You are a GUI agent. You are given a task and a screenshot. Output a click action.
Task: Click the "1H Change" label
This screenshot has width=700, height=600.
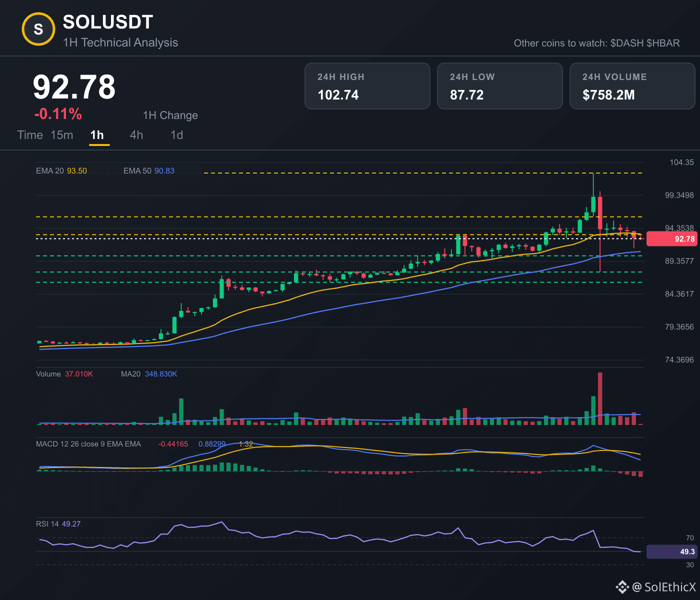170,115
